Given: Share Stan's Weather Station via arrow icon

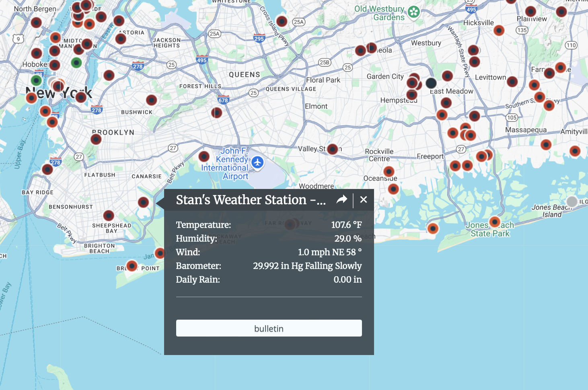Looking at the screenshot, I should [341, 199].
